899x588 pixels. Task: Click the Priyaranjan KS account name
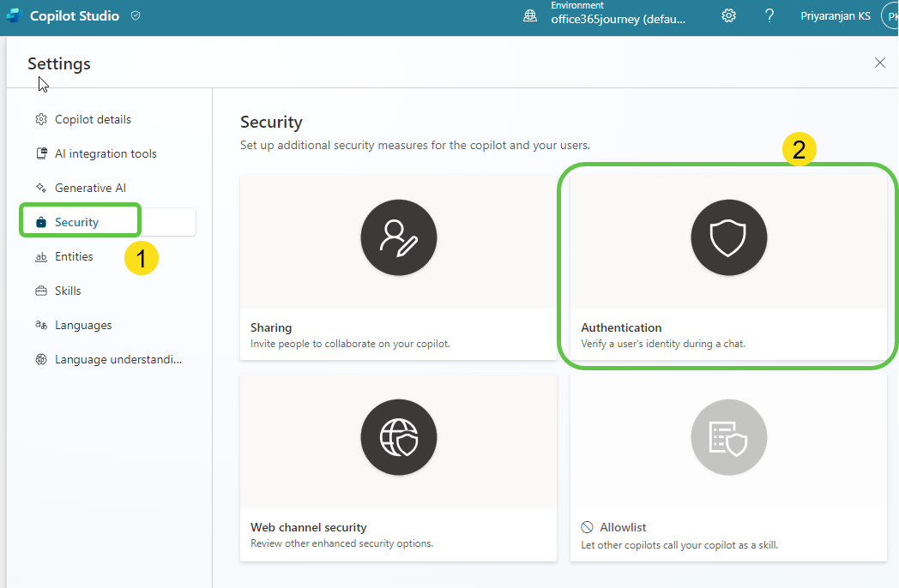click(x=836, y=15)
